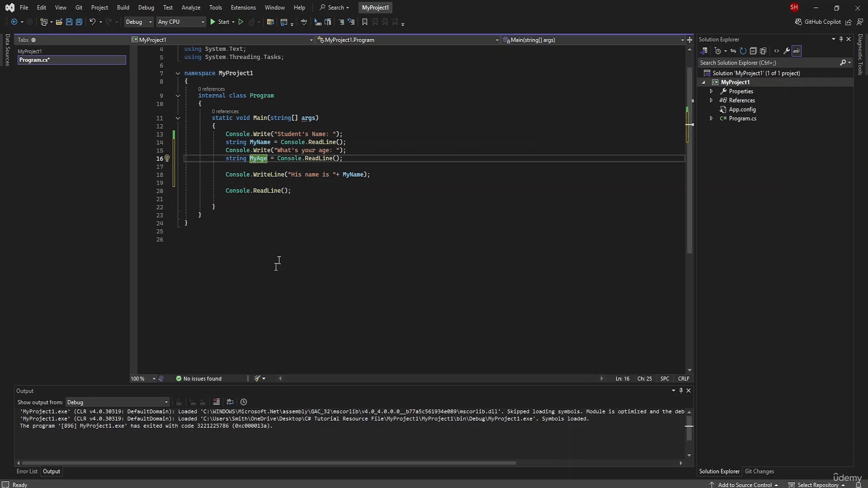Click the Start Without Debugging icon

coord(241,22)
